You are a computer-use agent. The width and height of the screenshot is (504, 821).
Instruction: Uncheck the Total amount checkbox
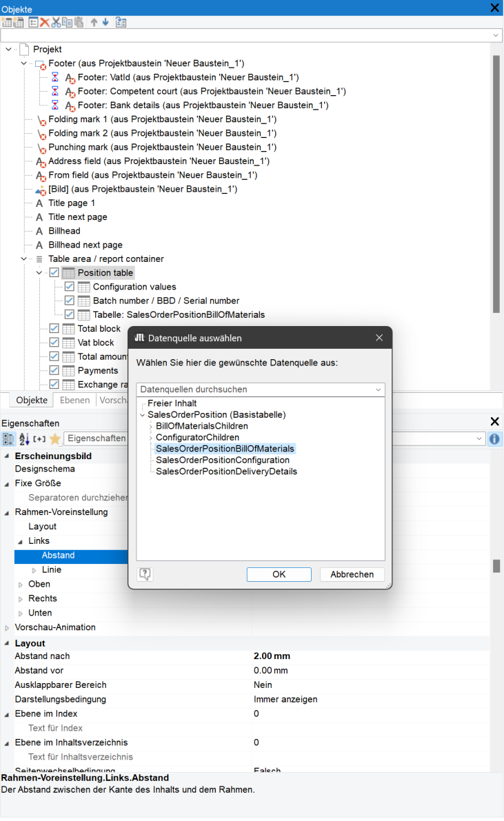point(54,356)
